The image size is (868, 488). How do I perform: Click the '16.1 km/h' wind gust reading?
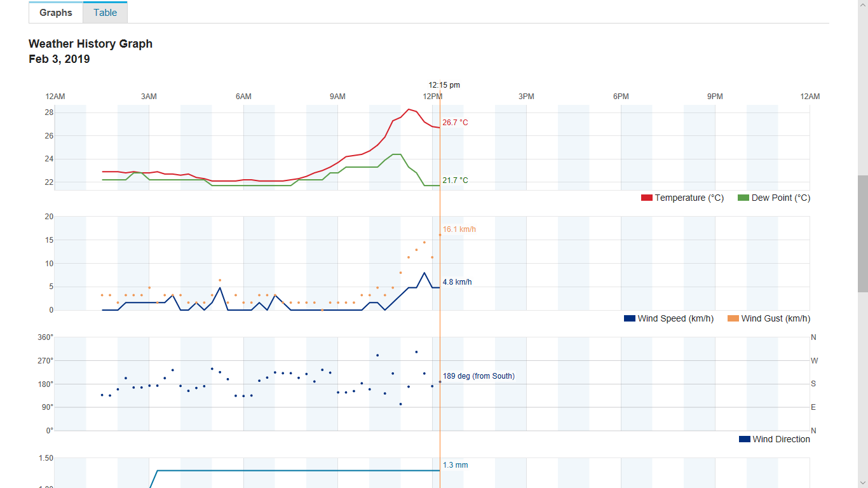pyautogui.click(x=459, y=229)
